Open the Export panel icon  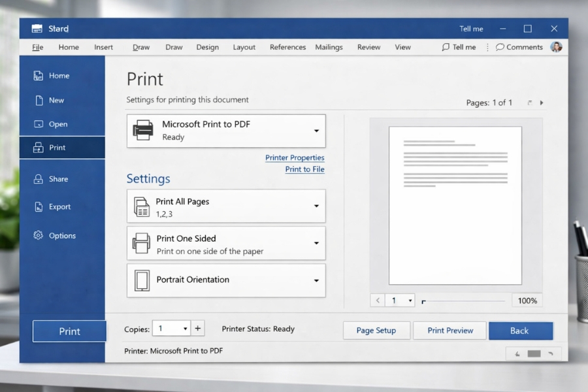click(38, 206)
